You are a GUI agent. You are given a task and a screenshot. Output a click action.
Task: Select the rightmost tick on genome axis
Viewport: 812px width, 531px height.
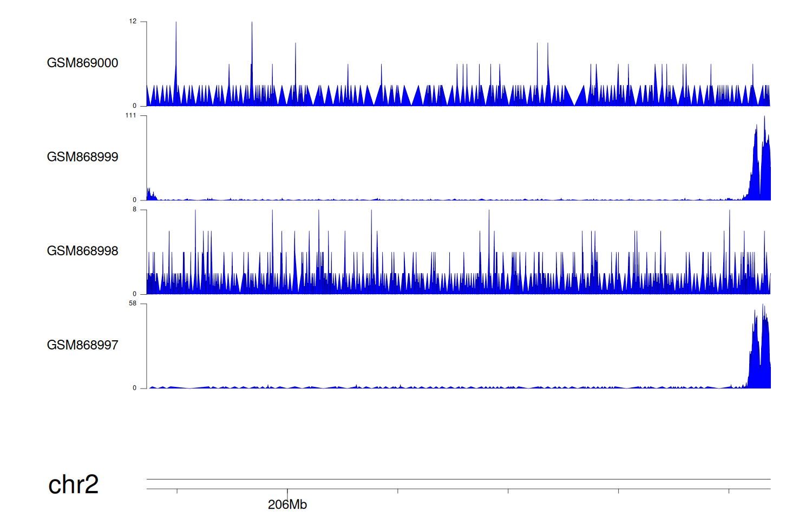(729, 491)
